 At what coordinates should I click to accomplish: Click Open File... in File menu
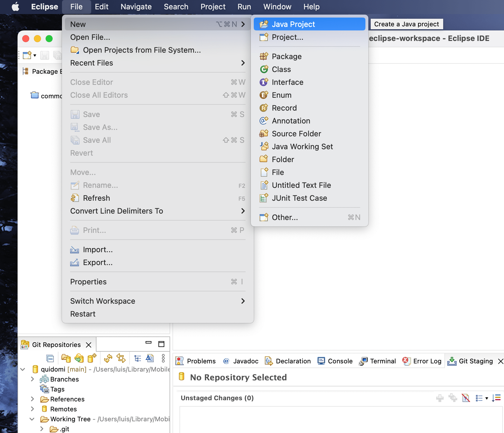coord(158,37)
